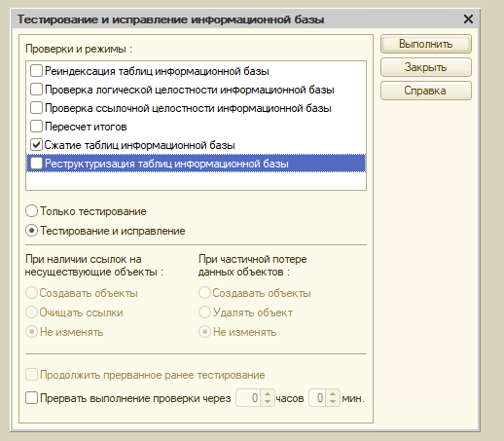This screenshot has width=504, height=441.
Task: Increase hours with the up arrow
Action: pos(268,394)
